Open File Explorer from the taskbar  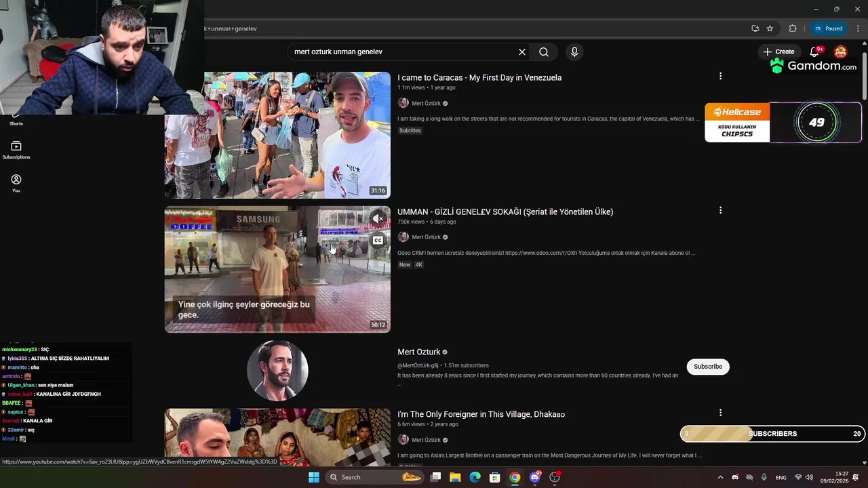[x=455, y=477]
